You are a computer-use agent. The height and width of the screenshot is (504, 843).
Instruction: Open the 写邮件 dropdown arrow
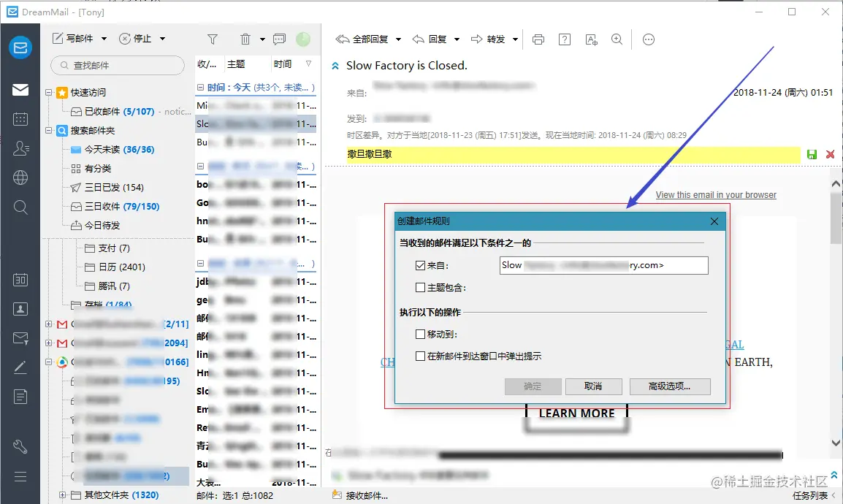pyautogui.click(x=104, y=39)
